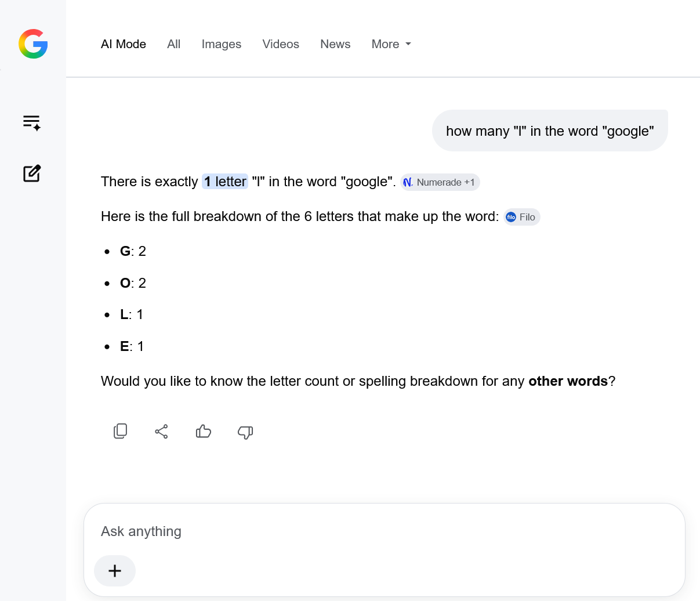Switch to the AI Mode tab
The height and width of the screenshot is (601, 700).
click(124, 44)
